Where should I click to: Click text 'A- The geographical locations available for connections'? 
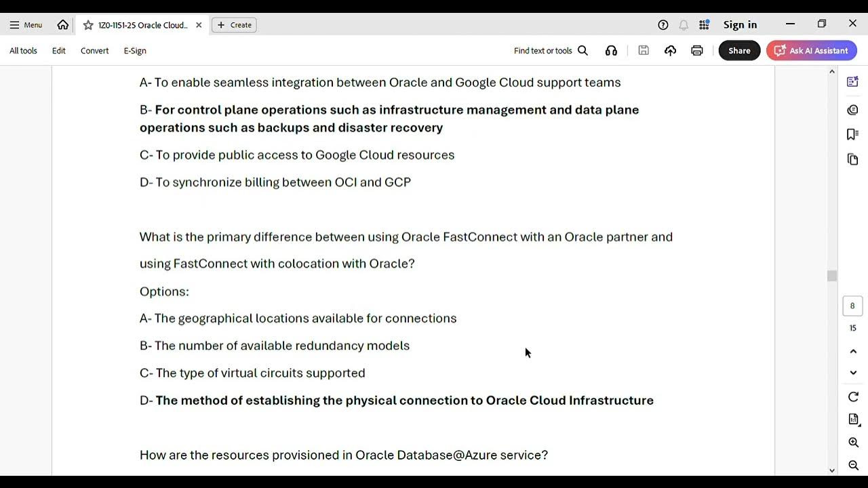coord(298,319)
